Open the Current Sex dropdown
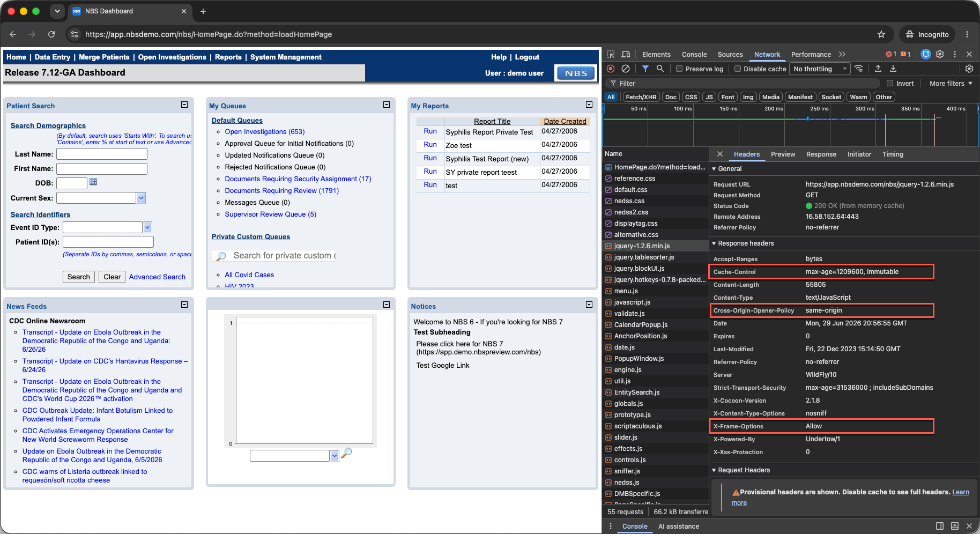 click(141, 198)
